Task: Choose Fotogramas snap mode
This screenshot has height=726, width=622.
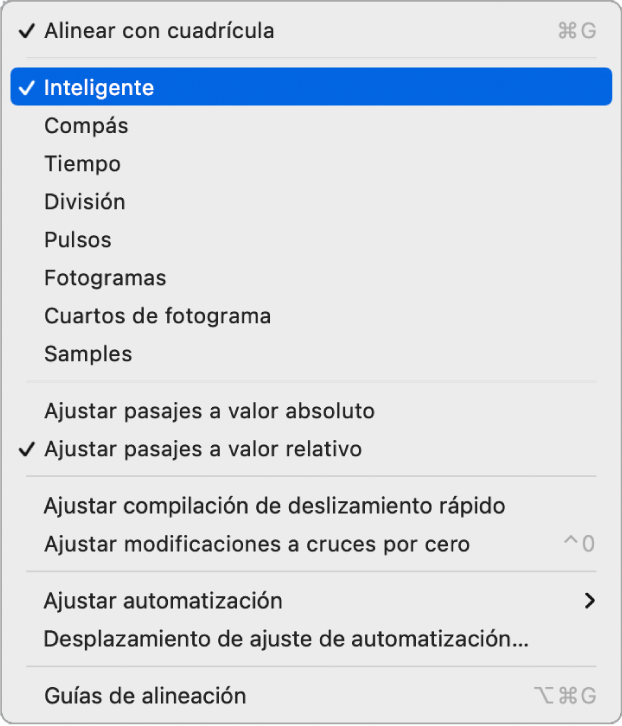Action: coord(105,278)
